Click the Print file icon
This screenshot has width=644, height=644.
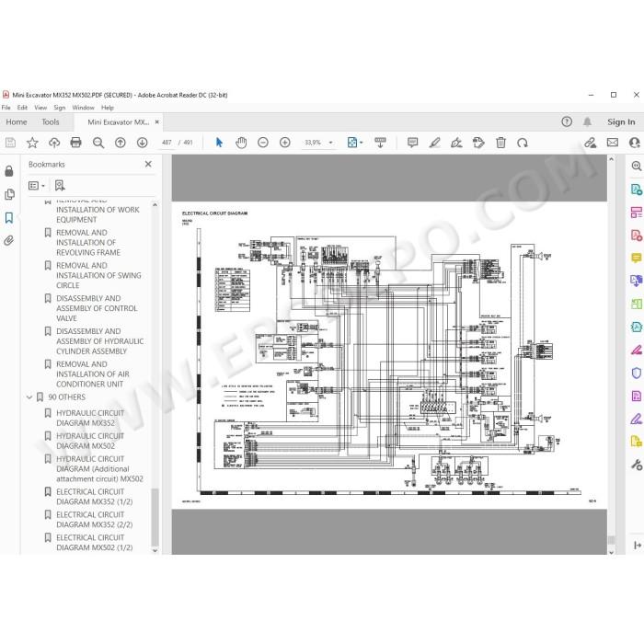coord(76,143)
